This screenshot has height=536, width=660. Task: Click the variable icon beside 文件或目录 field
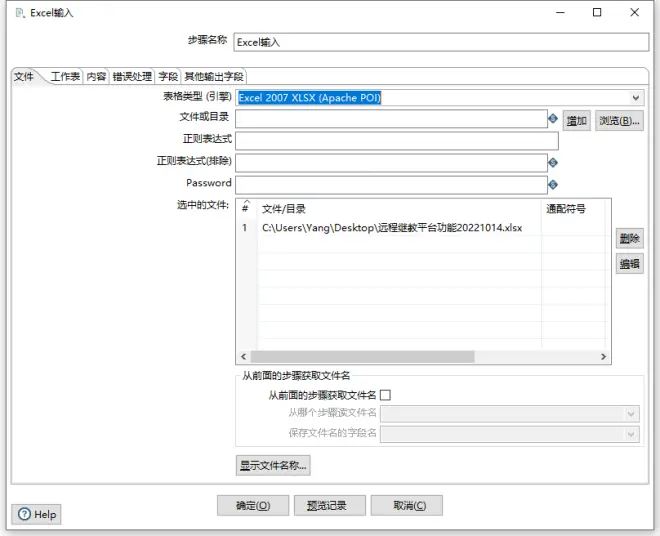click(x=553, y=119)
